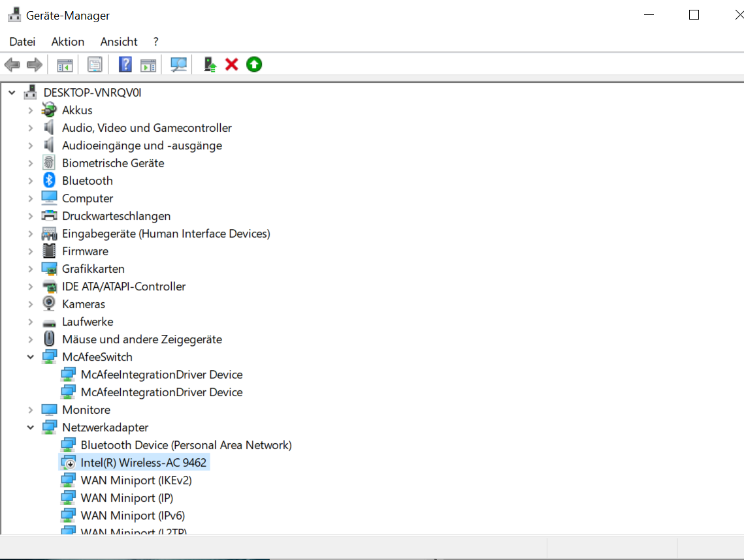This screenshot has width=744, height=560.
Task: Click the Laufwerke drive icon
Action: (x=49, y=323)
